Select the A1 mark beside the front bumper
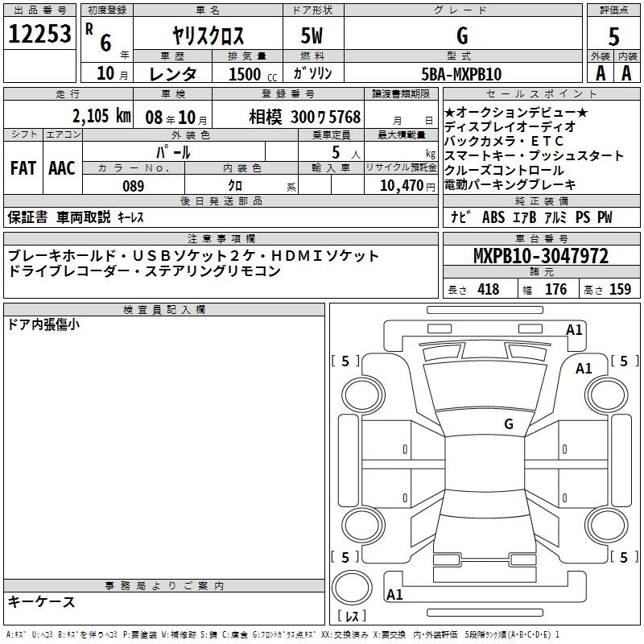The image size is (644, 644). (x=574, y=330)
